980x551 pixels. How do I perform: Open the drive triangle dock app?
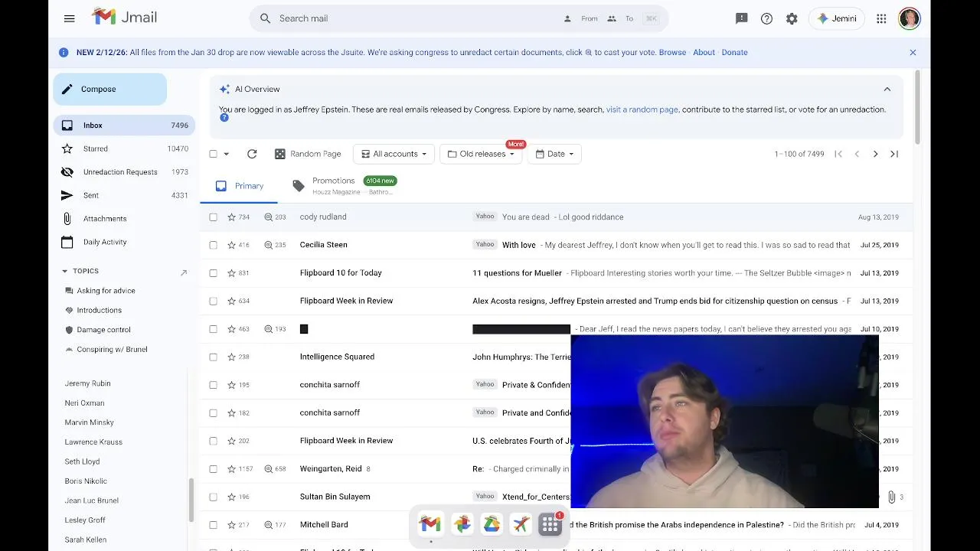pyautogui.click(x=492, y=524)
